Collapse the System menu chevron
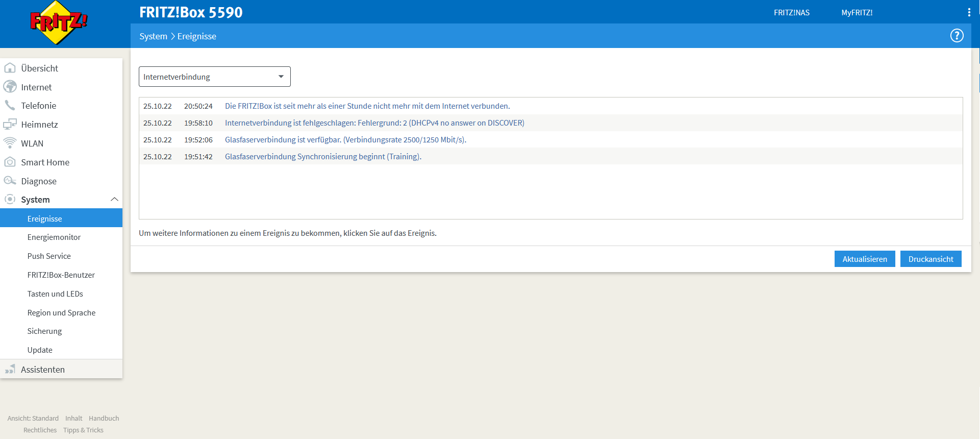This screenshot has width=980, height=439. click(114, 200)
